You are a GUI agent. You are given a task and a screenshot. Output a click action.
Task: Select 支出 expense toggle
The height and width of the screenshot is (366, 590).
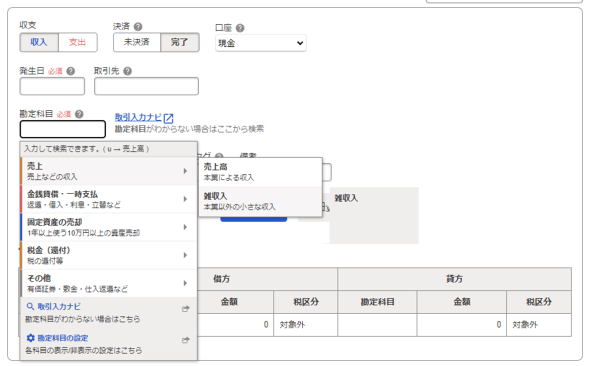[x=78, y=42]
